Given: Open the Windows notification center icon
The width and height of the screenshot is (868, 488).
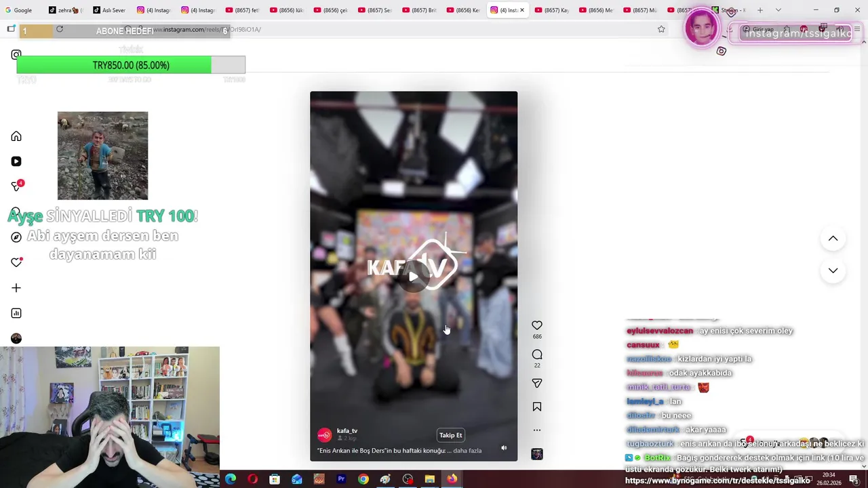Looking at the screenshot, I should (x=854, y=479).
